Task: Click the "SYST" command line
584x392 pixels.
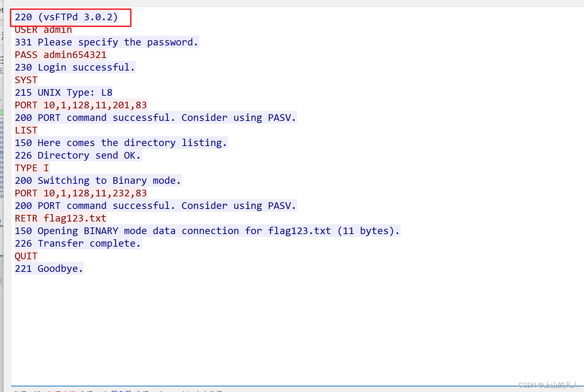Action: [x=26, y=80]
